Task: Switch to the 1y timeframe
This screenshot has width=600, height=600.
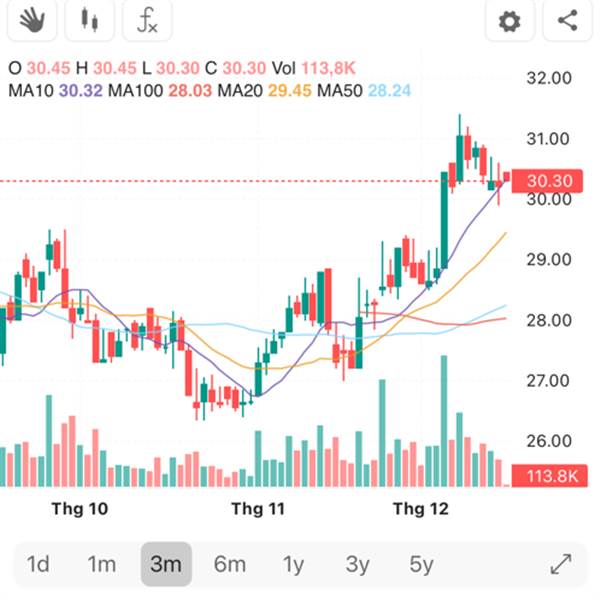Action: pos(293,564)
